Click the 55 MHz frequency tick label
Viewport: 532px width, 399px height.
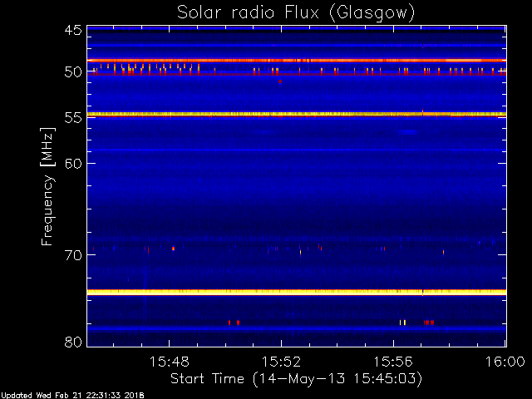click(73, 118)
